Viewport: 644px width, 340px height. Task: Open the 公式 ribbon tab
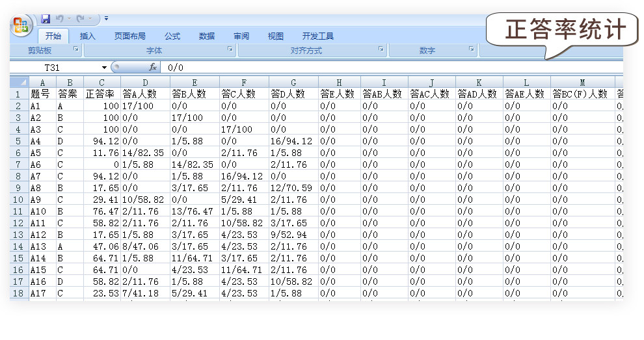pos(172,36)
